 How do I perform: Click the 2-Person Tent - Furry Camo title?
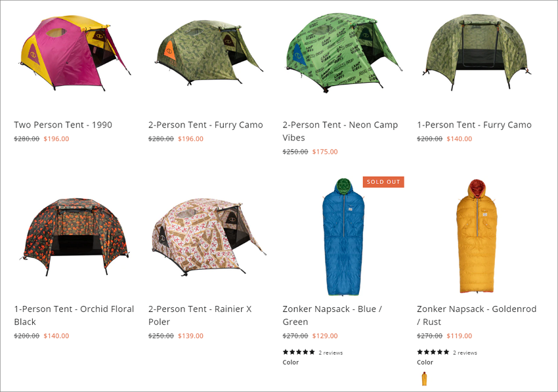point(205,125)
